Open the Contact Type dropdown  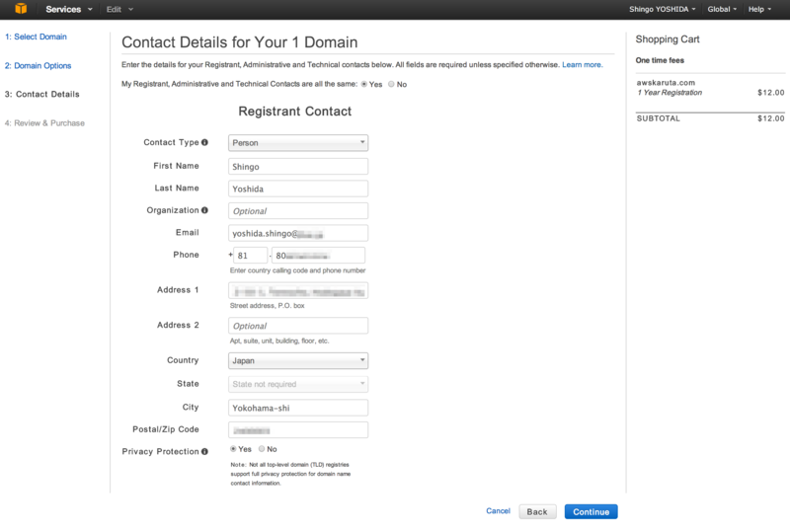[298, 142]
